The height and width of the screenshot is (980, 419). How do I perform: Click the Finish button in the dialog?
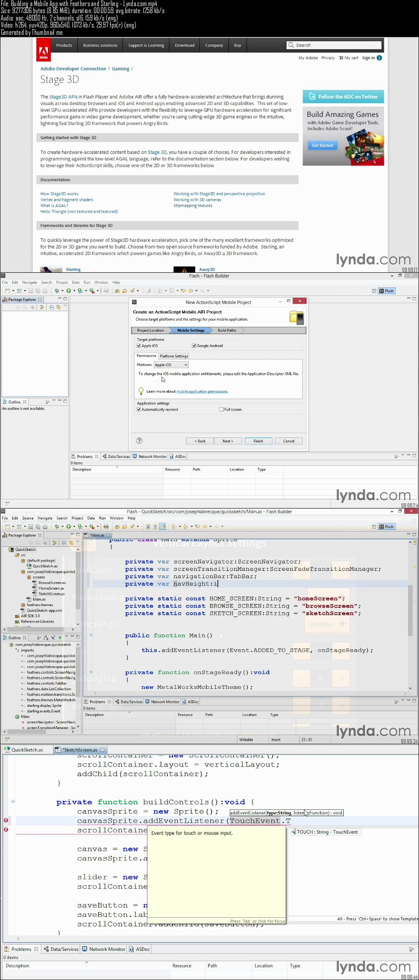(x=258, y=441)
